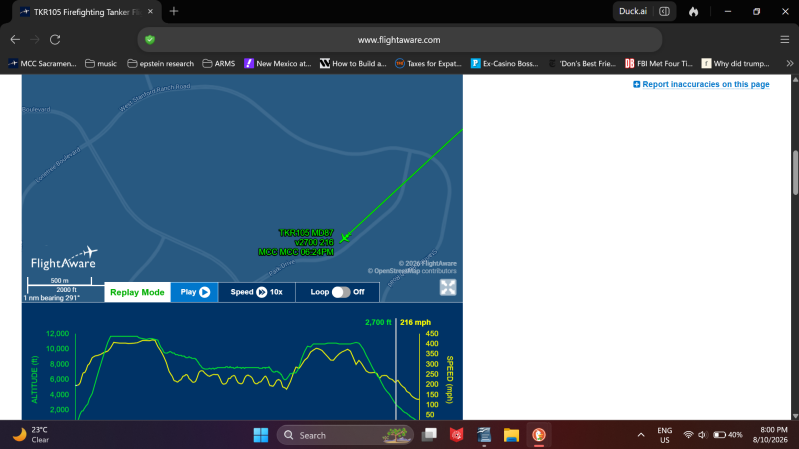Click the page vertical scrollbar thumb

click(x=795, y=172)
